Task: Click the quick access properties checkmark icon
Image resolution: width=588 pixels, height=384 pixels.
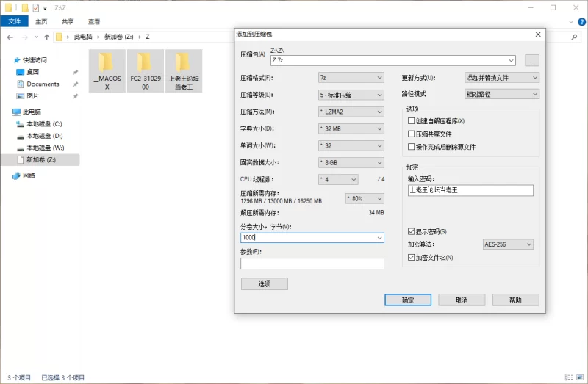Action: click(x=35, y=7)
